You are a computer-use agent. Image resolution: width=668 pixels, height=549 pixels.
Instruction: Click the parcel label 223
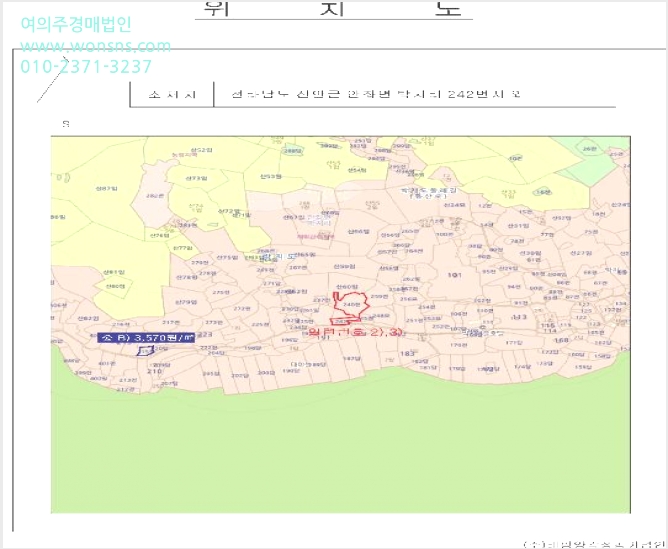(205, 335)
